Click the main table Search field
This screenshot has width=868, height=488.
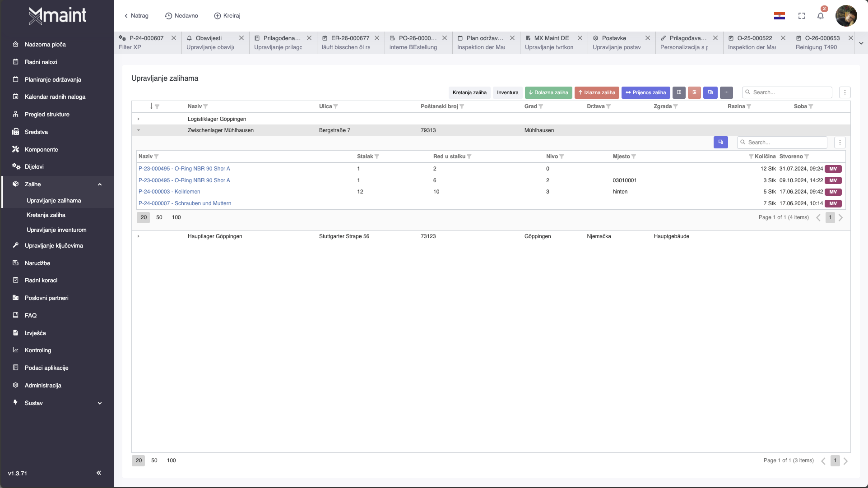[x=787, y=92]
